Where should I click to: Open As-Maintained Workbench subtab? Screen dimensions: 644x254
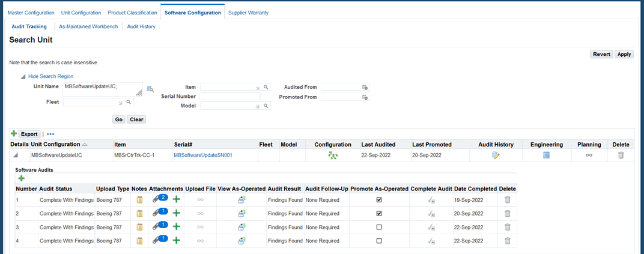pos(88,26)
